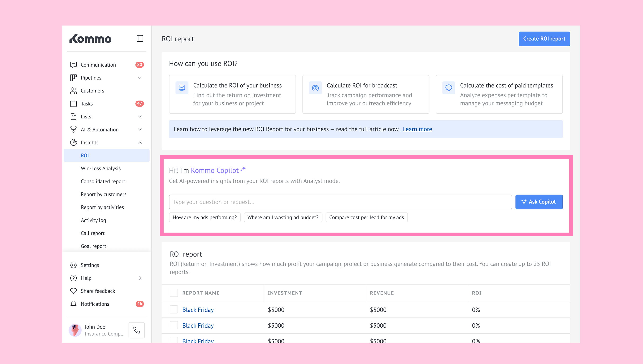Screen dimensions: 643x364
Task: Open Consolidated report
Action: [103, 182]
